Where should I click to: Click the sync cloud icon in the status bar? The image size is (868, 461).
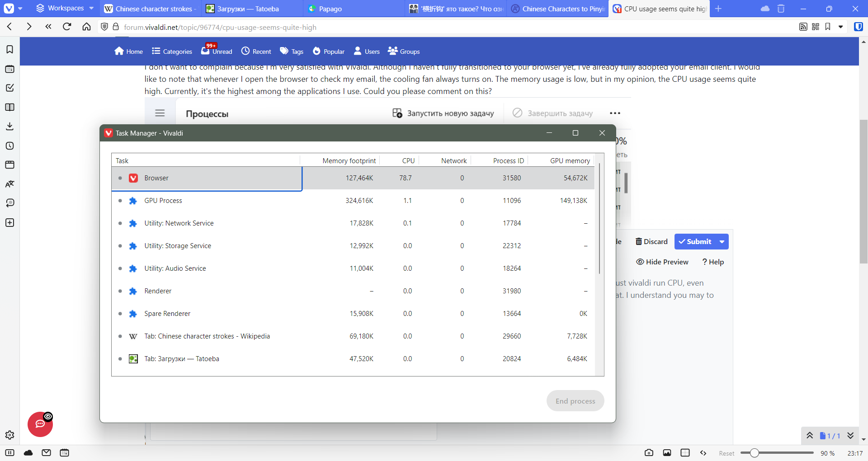(28, 453)
